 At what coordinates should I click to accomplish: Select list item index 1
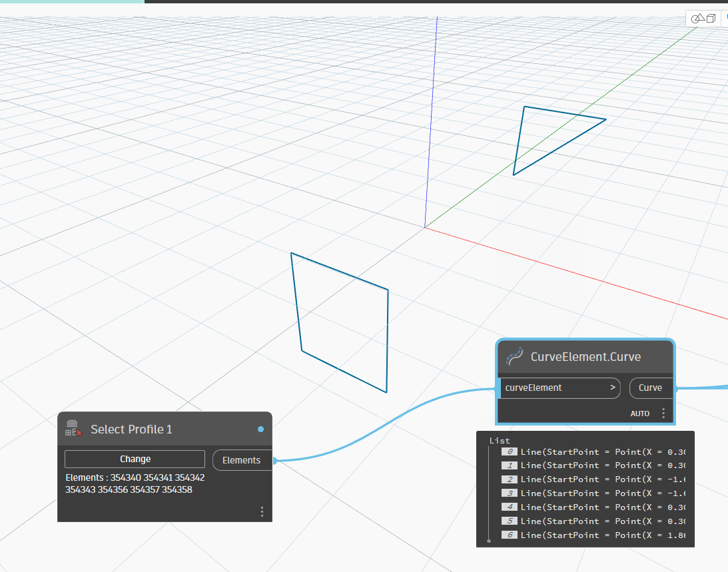(510, 465)
